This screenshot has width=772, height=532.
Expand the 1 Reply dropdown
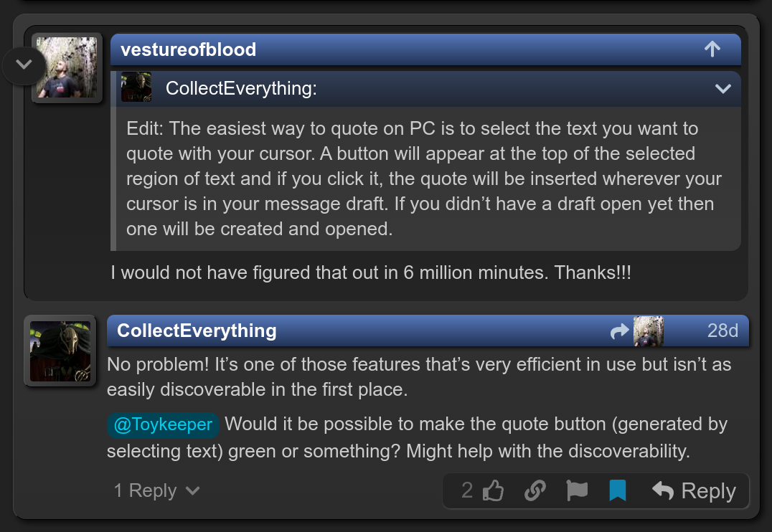click(156, 490)
